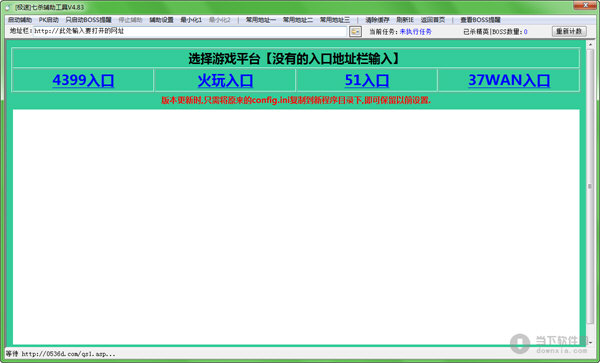This screenshot has height=363, width=600.
Task: Open 常用地址二 shortcut
Action: (x=298, y=20)
